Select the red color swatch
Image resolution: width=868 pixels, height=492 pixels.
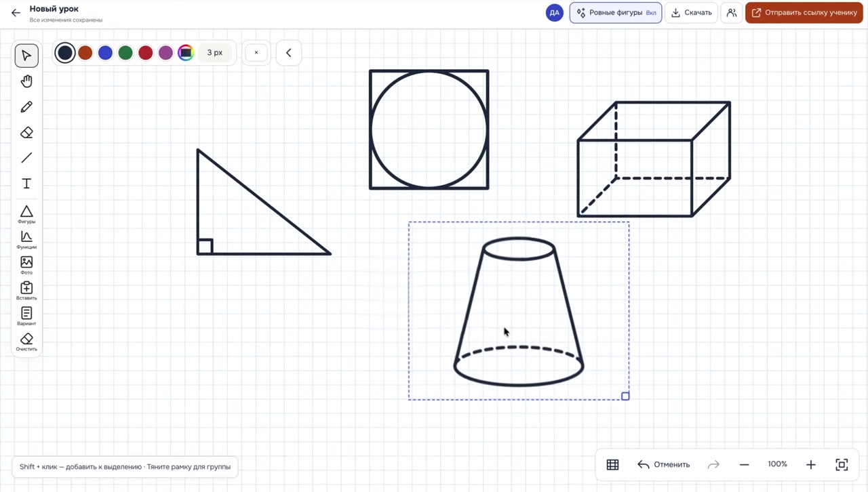point(146,53)
